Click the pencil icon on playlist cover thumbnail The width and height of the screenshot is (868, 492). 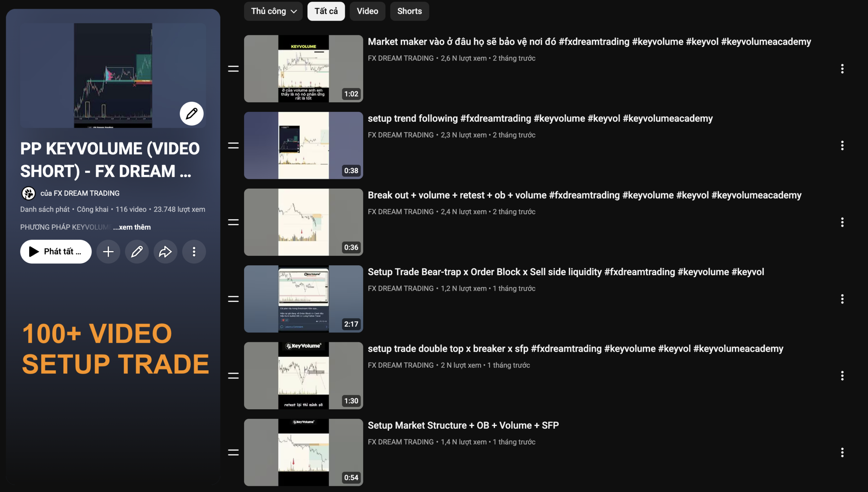tap(192, 114)
